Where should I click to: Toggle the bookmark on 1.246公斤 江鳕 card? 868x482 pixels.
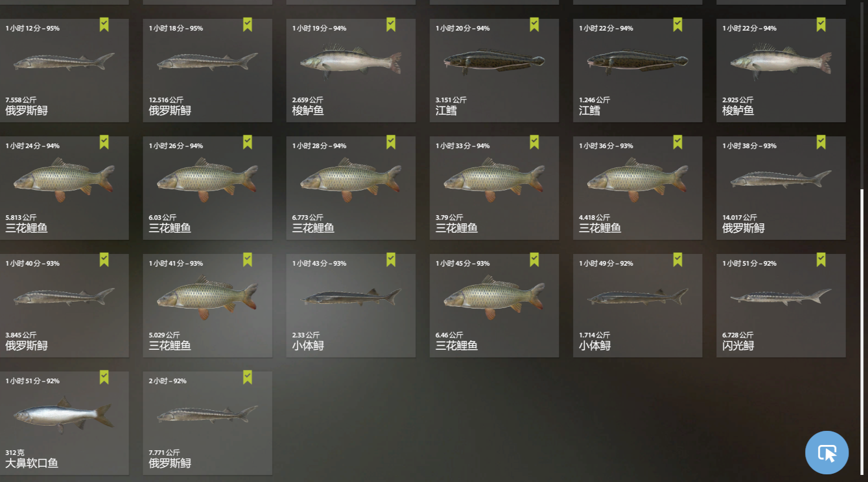(678, 25)
